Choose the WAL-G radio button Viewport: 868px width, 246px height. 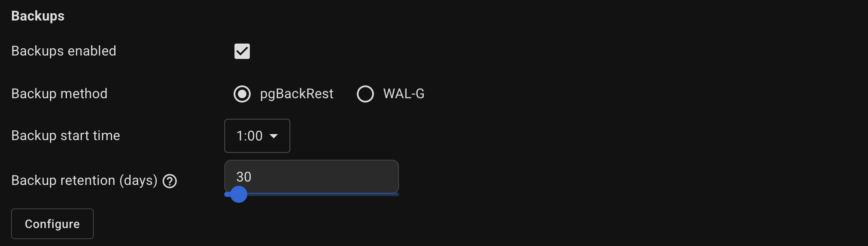pyautogui.click(x=365, y=94)
